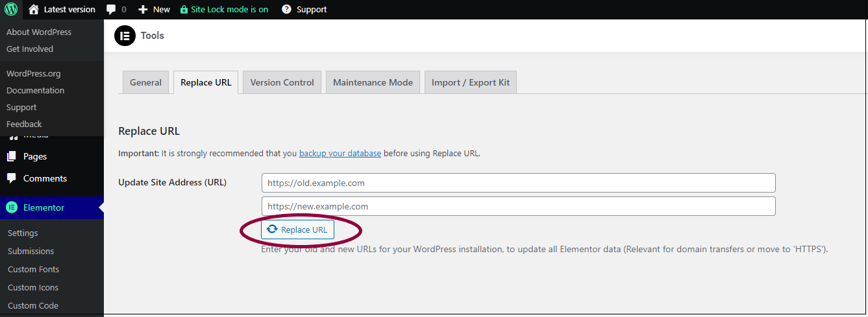Click the home icon beside Latest version

(x=34, y=9)
